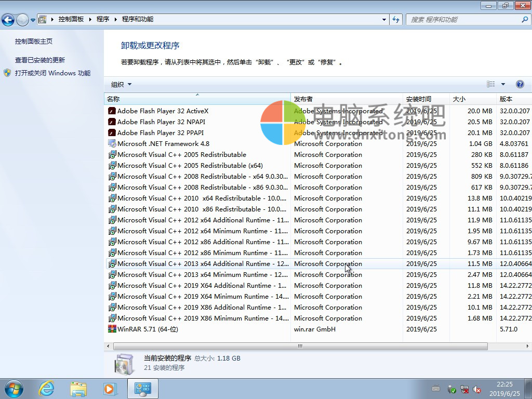The image size is (532, 399).
Task: Click Visual C++ 2008 x64 9.0.30 icon
Action: pyautogui.click(x=112, y=176)
